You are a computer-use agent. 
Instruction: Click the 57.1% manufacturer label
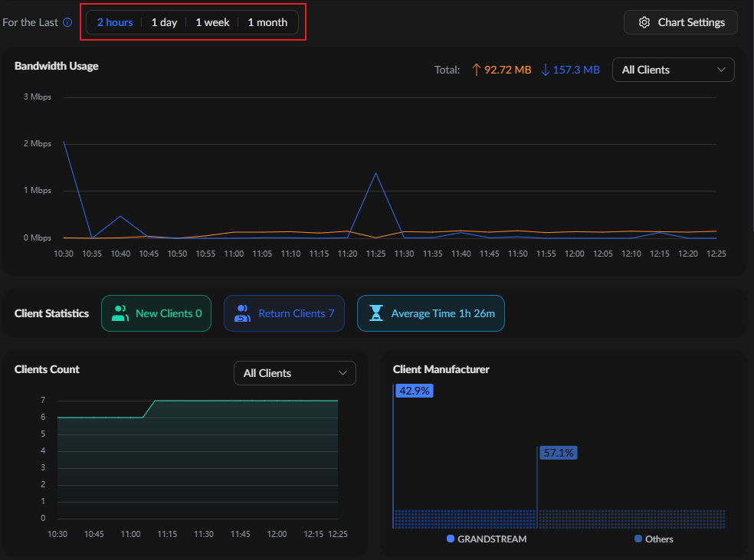559,453
